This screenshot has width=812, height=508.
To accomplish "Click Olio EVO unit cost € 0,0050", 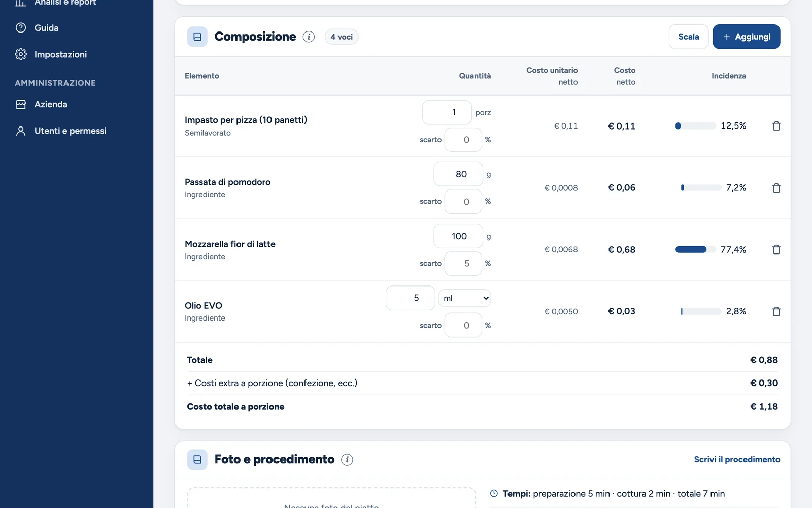I will pos(561,311).
